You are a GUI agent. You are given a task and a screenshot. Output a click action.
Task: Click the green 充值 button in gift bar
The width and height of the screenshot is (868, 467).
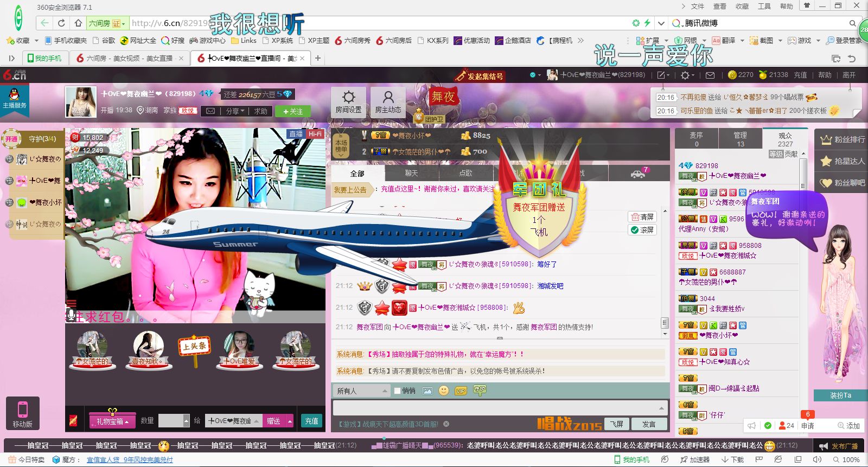[311, 421]
